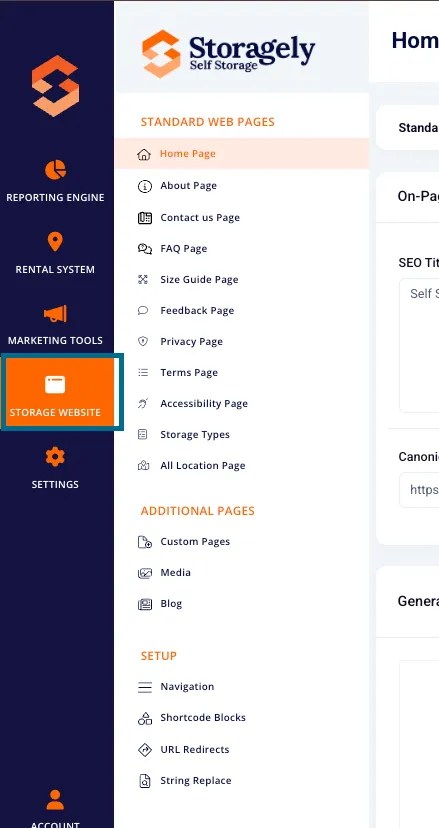This screenshot has width=439, height=828.
Task: Click the URL Redirects diamond icon
Action: click(x=144, y=749)
